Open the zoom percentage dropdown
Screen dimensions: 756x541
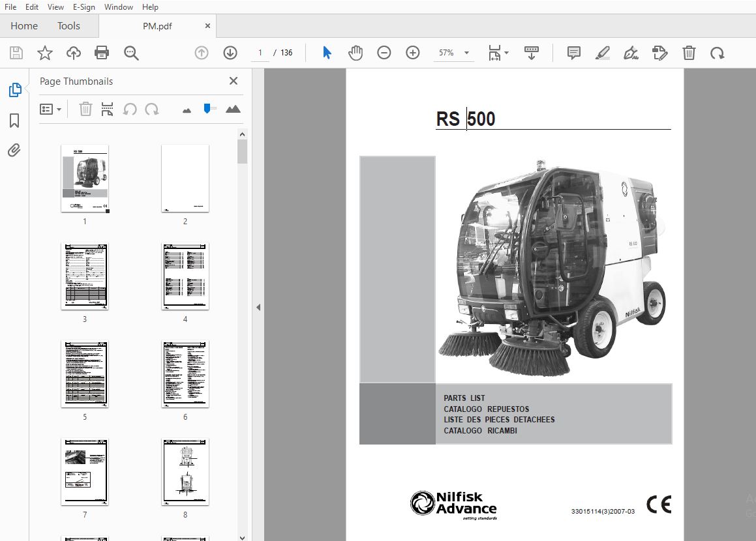click(x=467, y=53)
